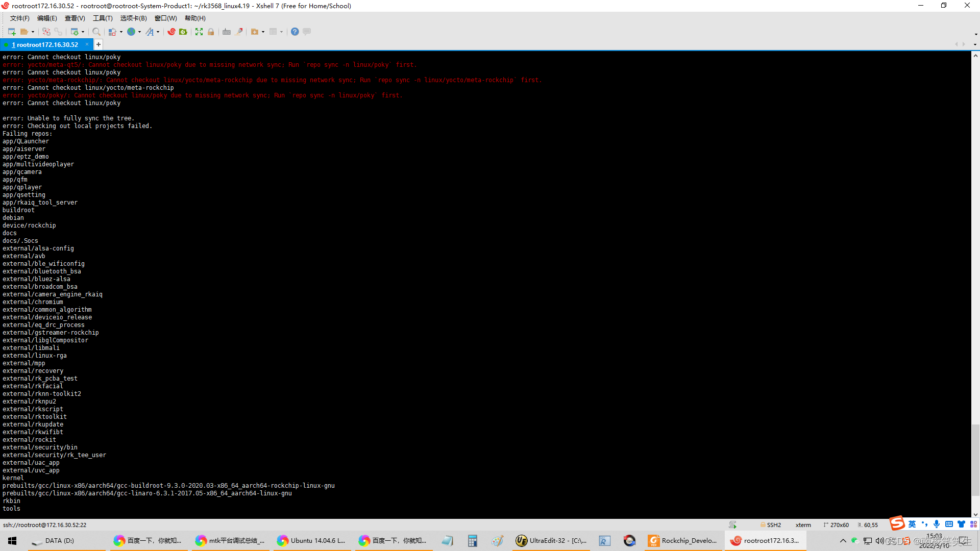Toggle full screen mode

pos(199,31)
